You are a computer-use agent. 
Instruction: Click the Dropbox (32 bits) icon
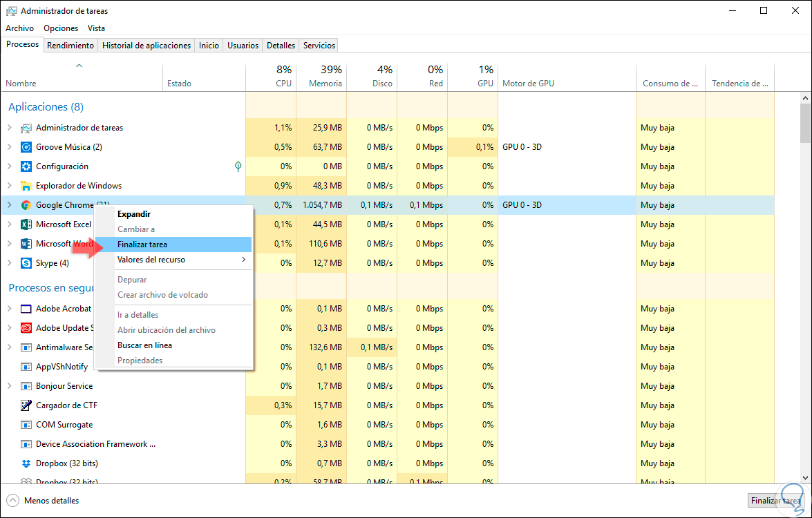click(x=26, y=463)
